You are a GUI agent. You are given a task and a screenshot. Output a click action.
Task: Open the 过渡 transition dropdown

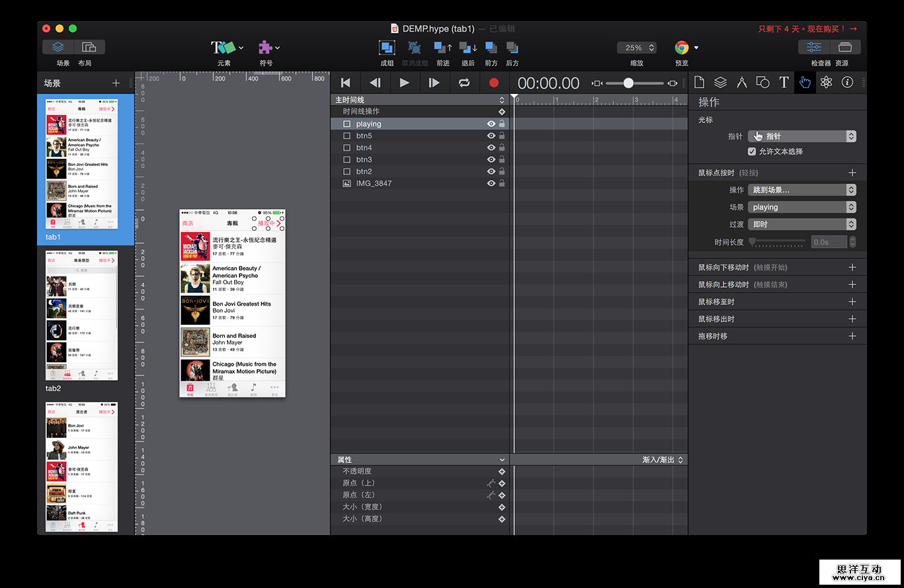pyautogui.click(x=802, y=224)
